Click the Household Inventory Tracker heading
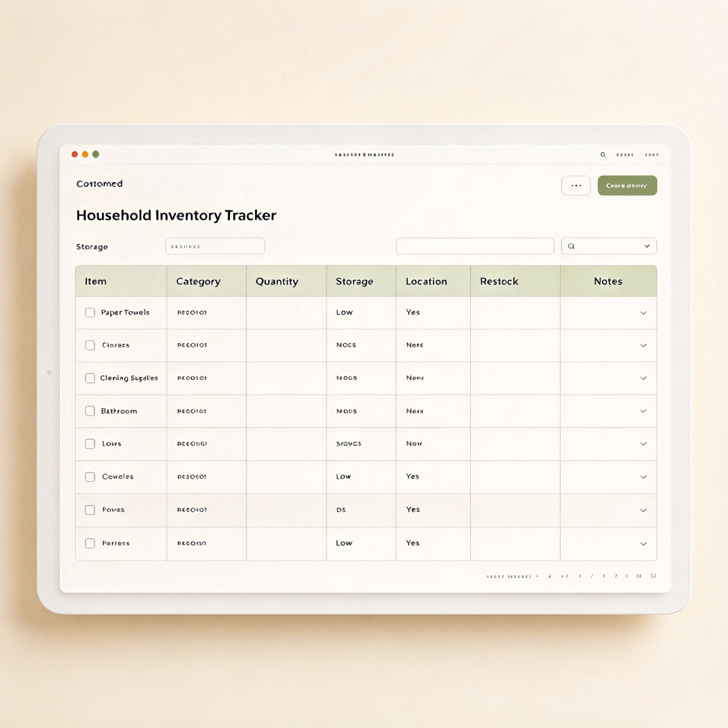The width and height of the screenshot is (728, 728). coord(176,215)
